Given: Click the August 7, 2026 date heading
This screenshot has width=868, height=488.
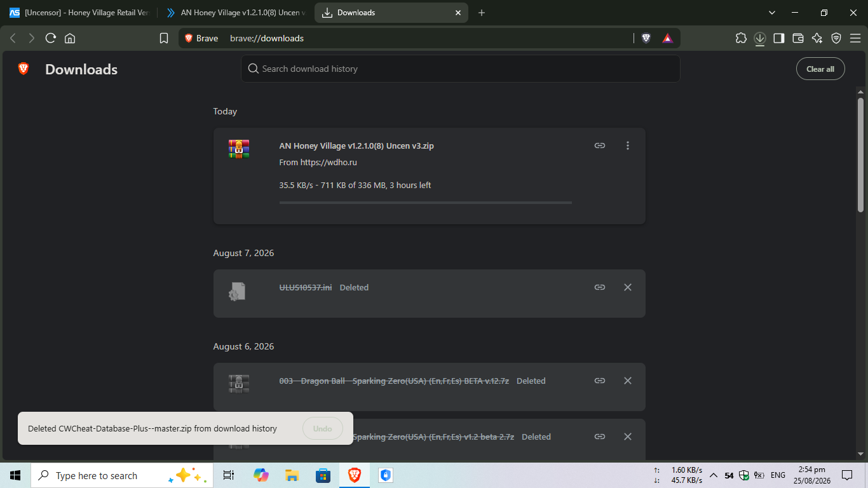Looking at the screenshot, I should coord(243,253).
